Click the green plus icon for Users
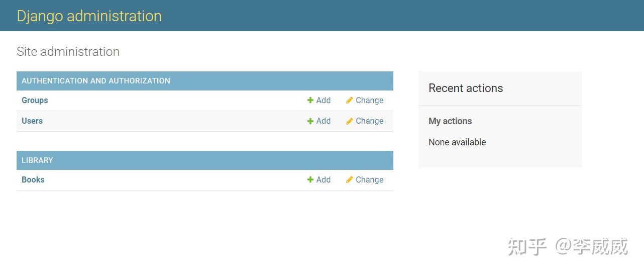This screenshot has width=644, height=272. 310,121
